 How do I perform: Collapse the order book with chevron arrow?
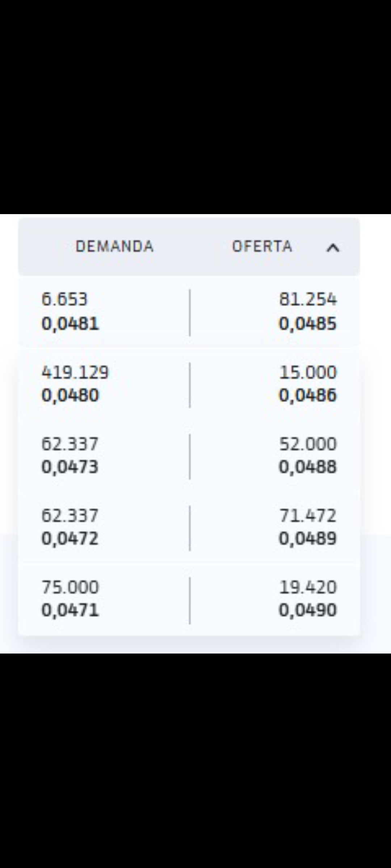333,248
